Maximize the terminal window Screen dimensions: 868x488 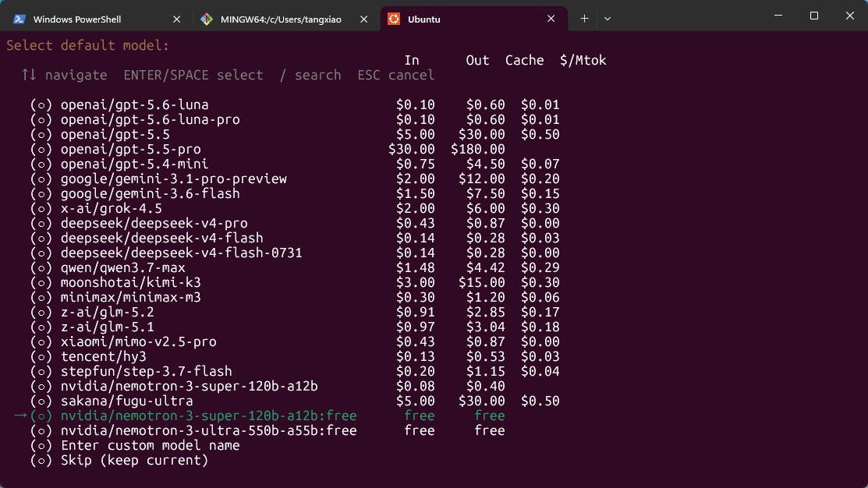pos(813,16)
